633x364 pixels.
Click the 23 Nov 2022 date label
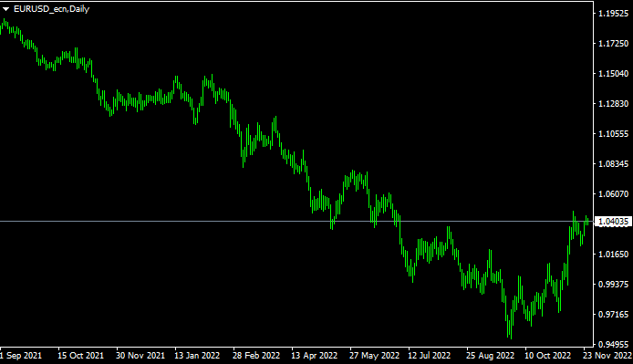(607, 356)
